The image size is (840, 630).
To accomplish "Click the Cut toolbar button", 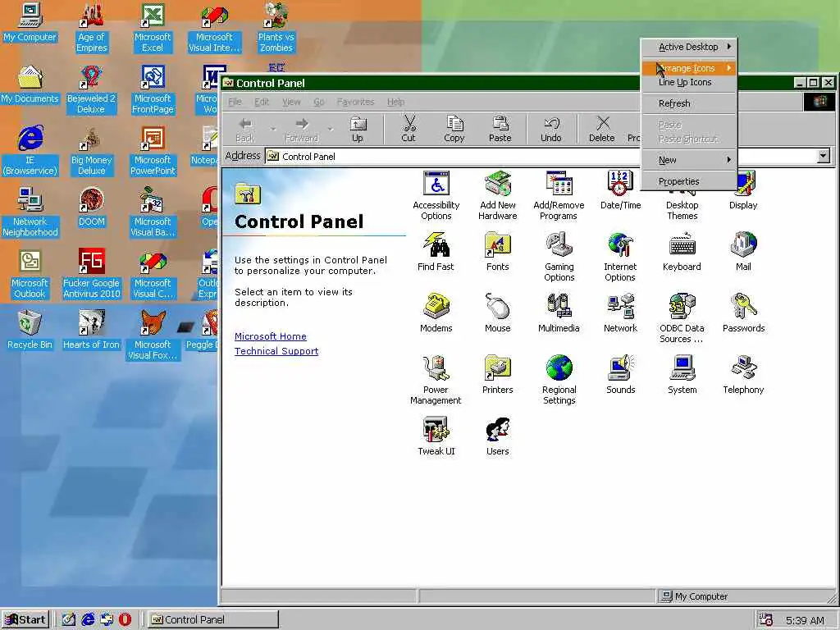I will point(409,129).
